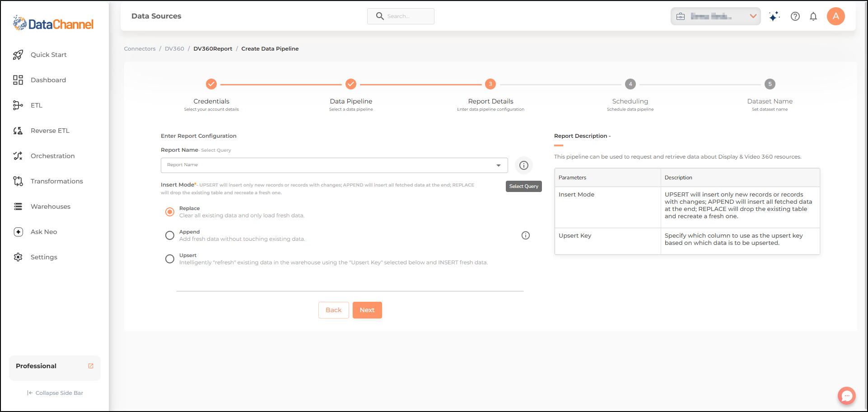Open Orchestration in sidebar

tap(53, 156)
